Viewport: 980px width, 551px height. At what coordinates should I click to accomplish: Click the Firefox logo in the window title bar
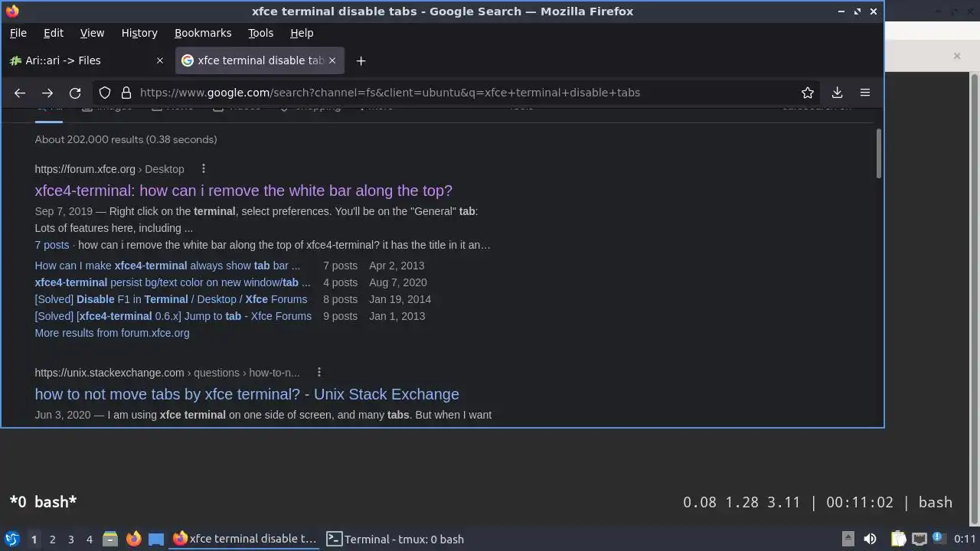click(11, 11)
